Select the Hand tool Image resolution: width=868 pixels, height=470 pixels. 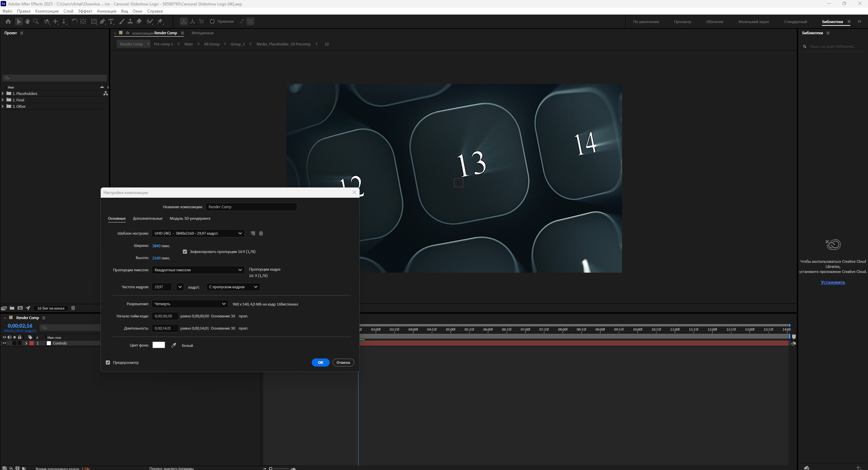tap(27, 21)
